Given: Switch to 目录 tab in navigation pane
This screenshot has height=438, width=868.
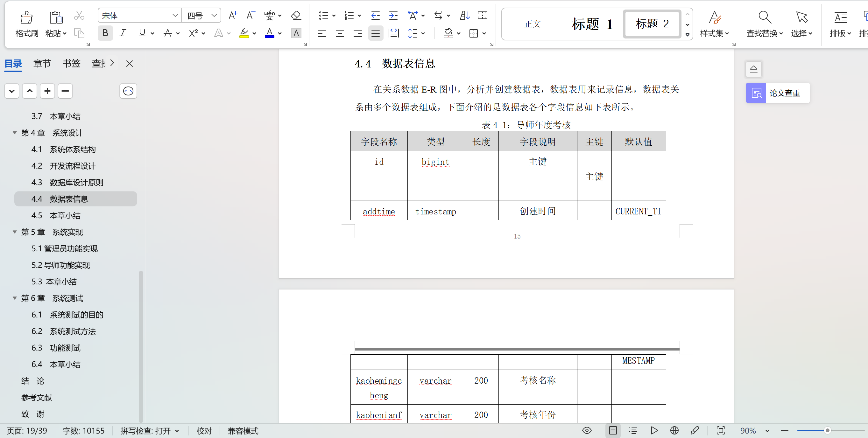Looking at the screenshot, I should pyautogui.click(x=13, y=63).
